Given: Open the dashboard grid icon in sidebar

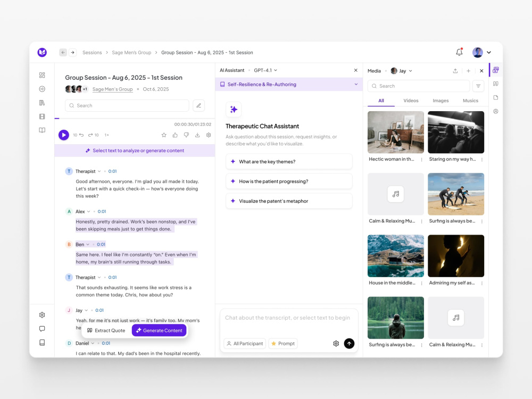Looking at the screenshot, I should [42, 75].
